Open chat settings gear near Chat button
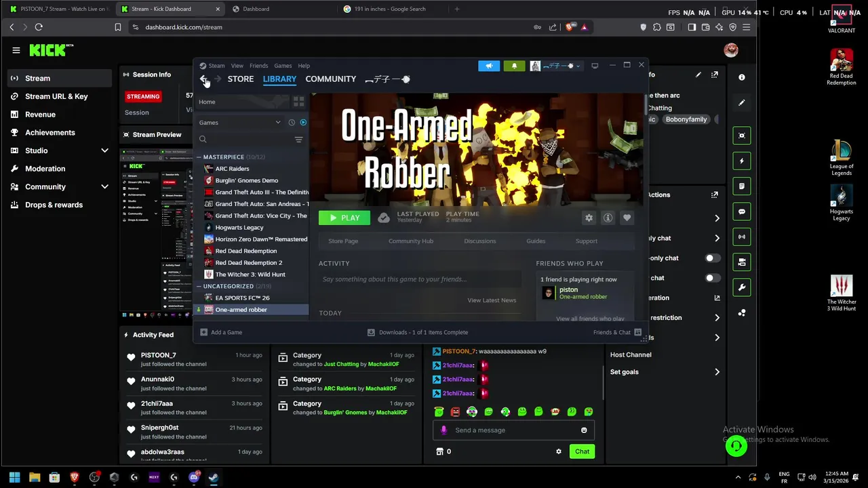868x488 pixels. (559, 451)
